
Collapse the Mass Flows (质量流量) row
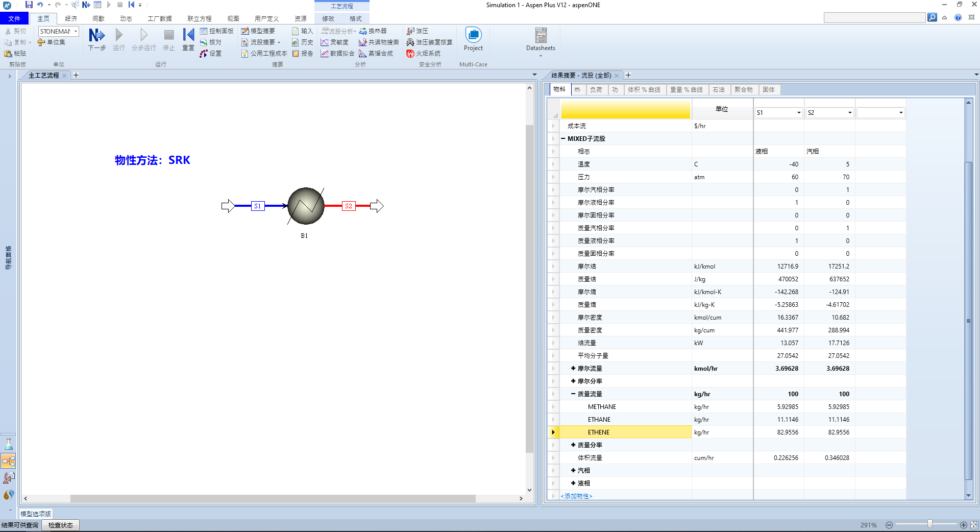point(573,394)
